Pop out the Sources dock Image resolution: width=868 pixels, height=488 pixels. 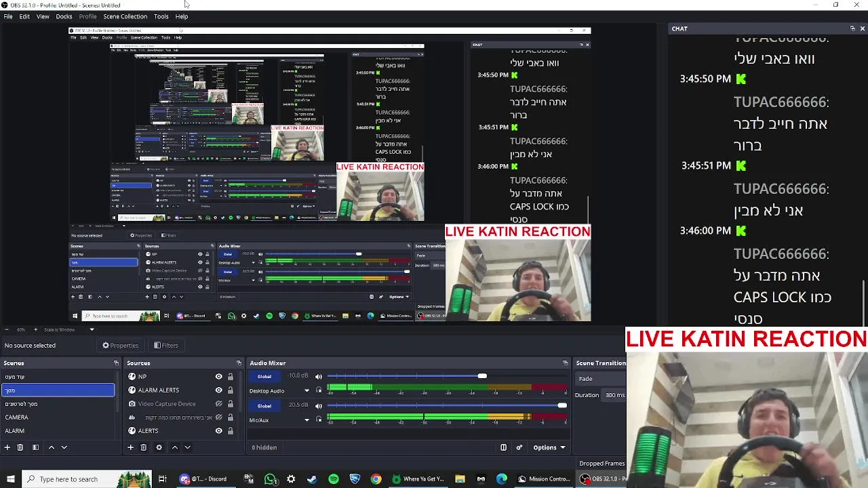point(239,363)
